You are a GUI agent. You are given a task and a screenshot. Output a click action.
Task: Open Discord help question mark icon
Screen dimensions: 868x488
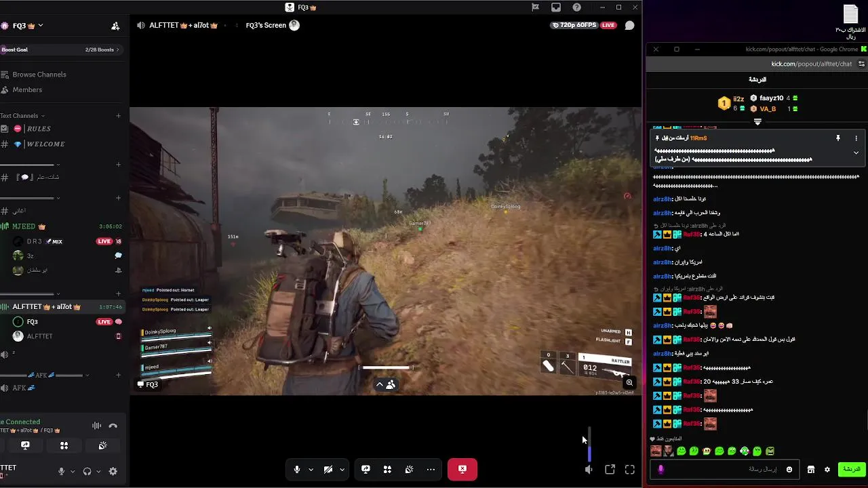click(x=576, y=7)
